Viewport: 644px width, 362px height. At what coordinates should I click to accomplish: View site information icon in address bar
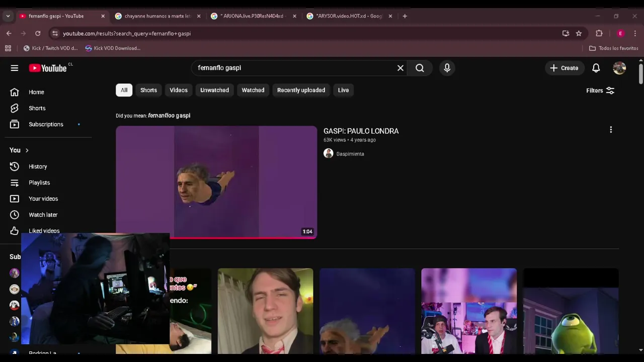(55, 33)
